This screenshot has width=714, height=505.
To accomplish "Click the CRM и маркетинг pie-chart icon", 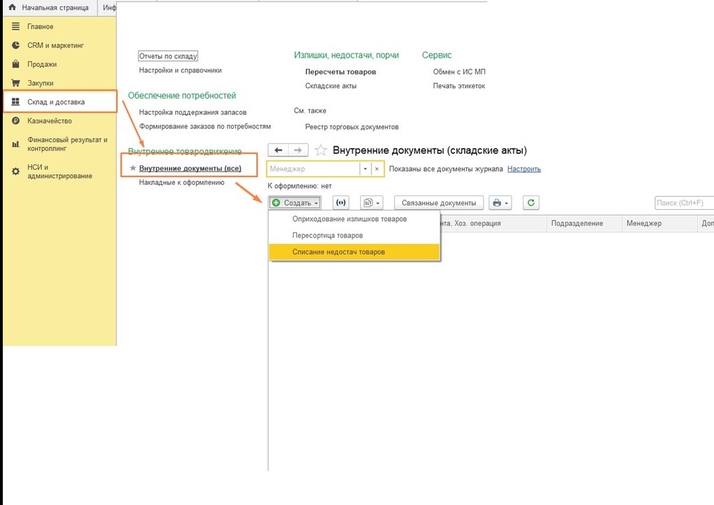I will pyautogui.click(x=15, y=45).
